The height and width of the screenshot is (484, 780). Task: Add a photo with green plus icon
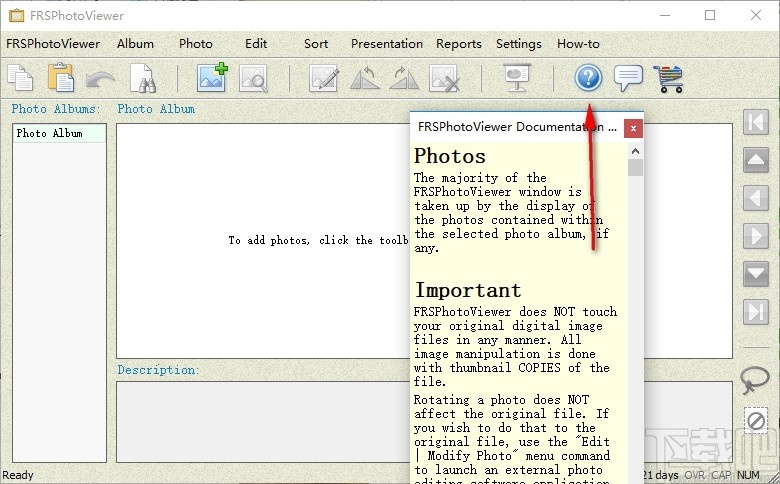(x=212, y=78)
